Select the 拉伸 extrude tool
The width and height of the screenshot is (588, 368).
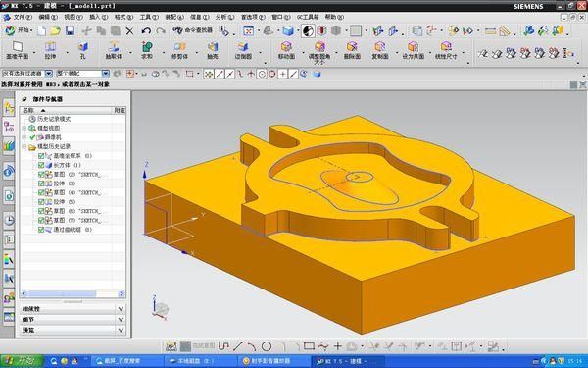[50, 51]
